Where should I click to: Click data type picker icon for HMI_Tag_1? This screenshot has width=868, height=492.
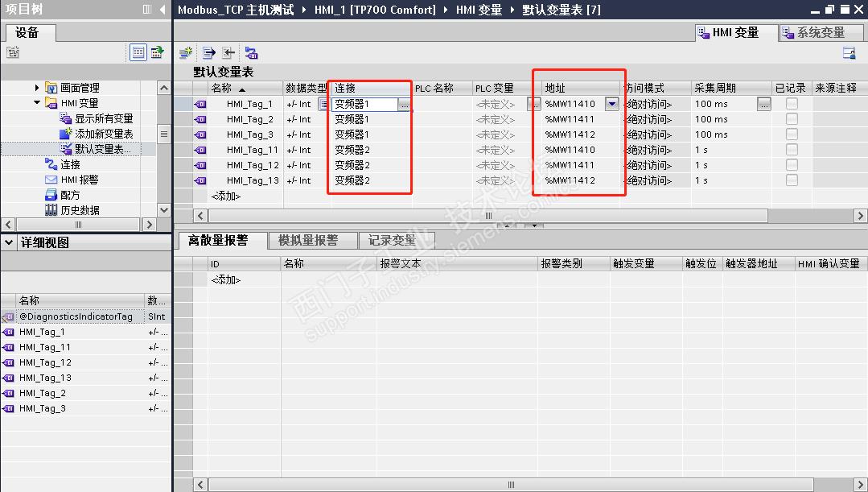pos(323,104)
